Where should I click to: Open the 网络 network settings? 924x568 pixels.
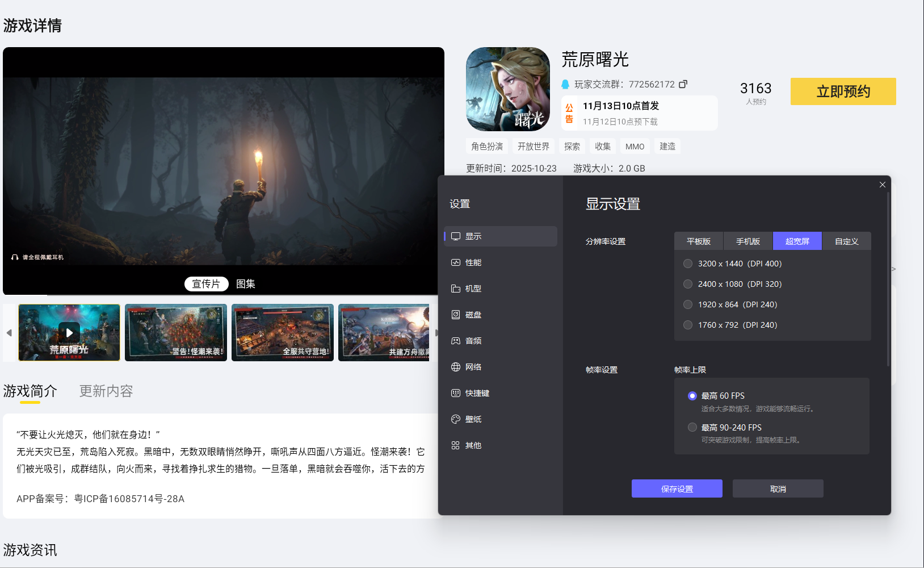(473, 367)
